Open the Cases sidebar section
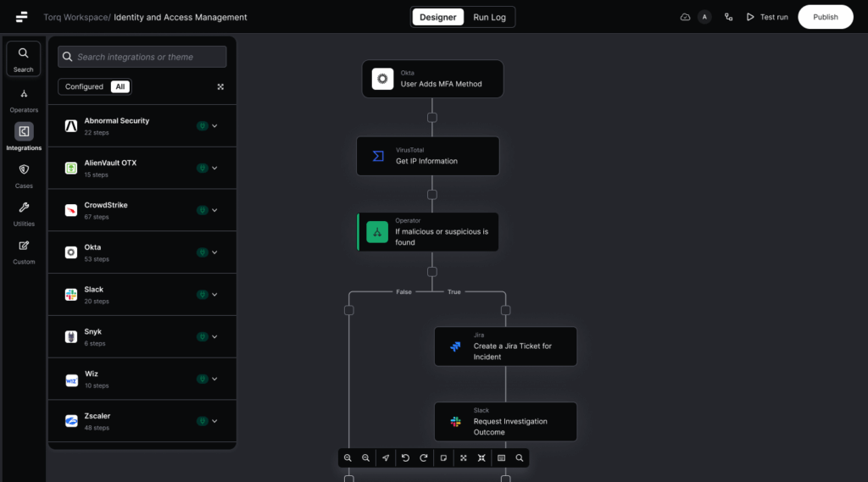This screenshot has width=868, height=482. [24, 175]
